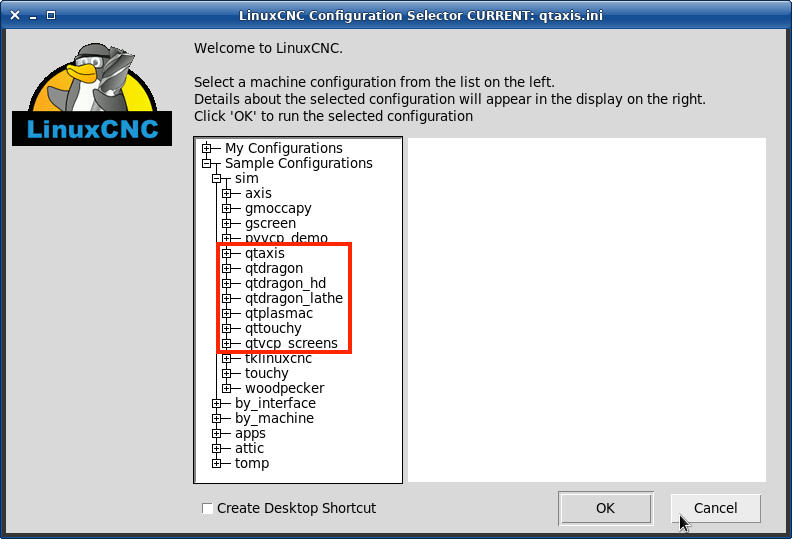Select the tomp entry

pos(252,463)
